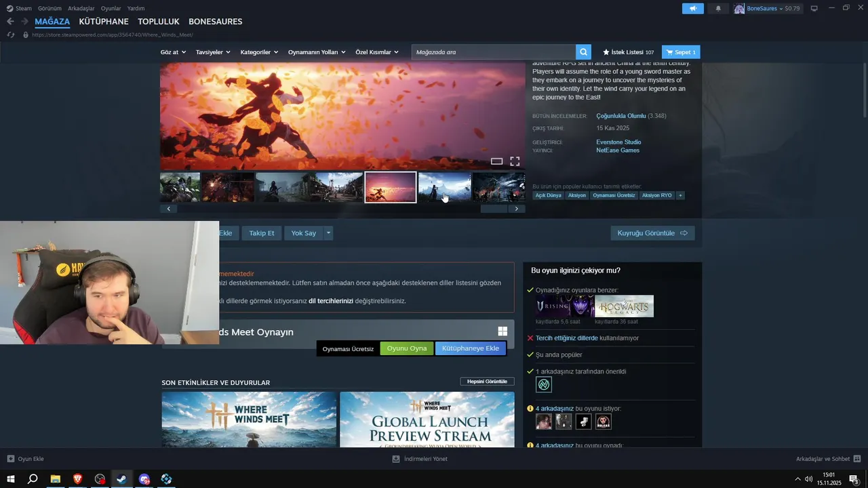This screenshot has width=868, height=488.
Task: Open Windows taskbar search
Action: (33, 479)
